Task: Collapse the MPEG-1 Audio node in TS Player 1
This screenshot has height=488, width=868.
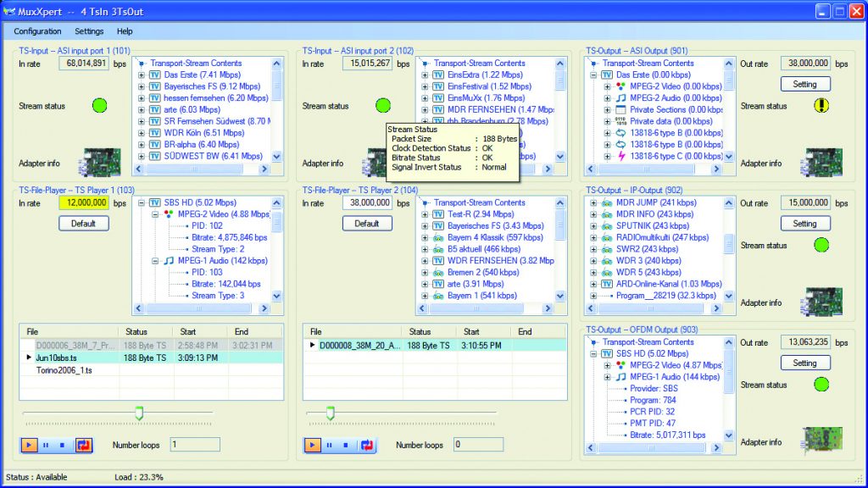Action: [x=155, y=261]
